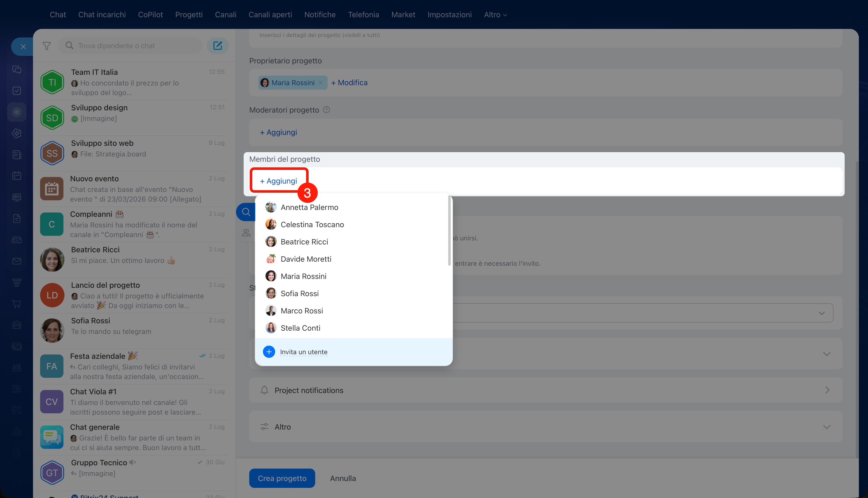Open the people icon below the blue search tab
868x498 pixels.
tap(246, 233)
